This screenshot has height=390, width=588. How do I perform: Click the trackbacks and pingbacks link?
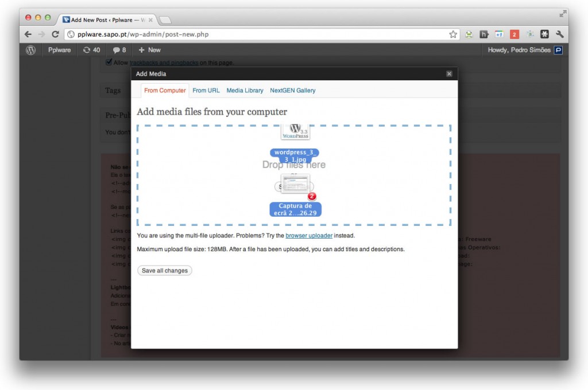(164, 63)
